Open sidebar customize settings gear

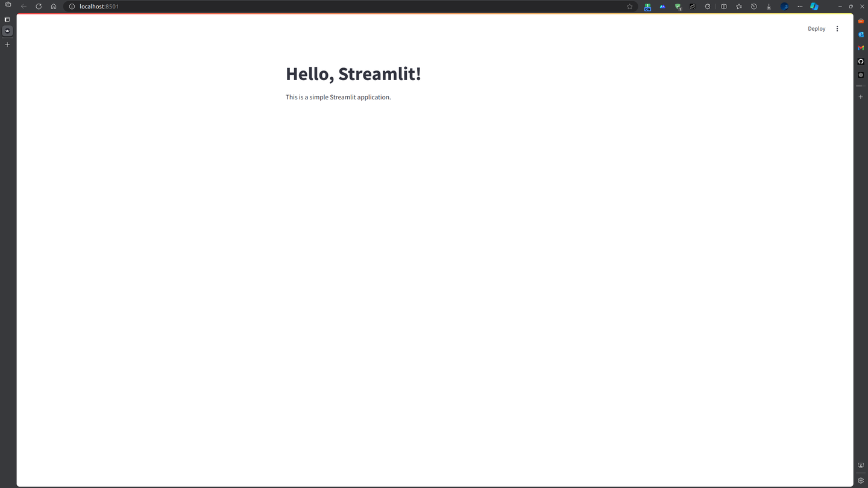pyautogui.click(x=861, y=480)
